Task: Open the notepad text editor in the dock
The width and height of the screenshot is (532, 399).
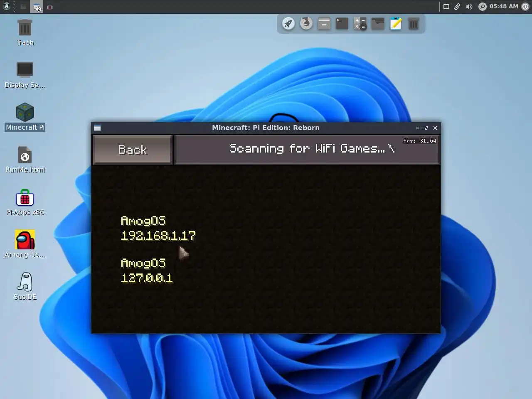Action: (x=396, y=24)
